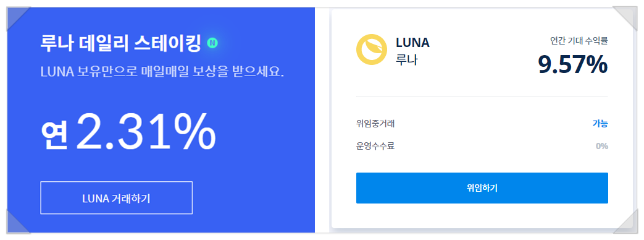Click the top-right corner fold decoration
644x240 pixels.
626,18
